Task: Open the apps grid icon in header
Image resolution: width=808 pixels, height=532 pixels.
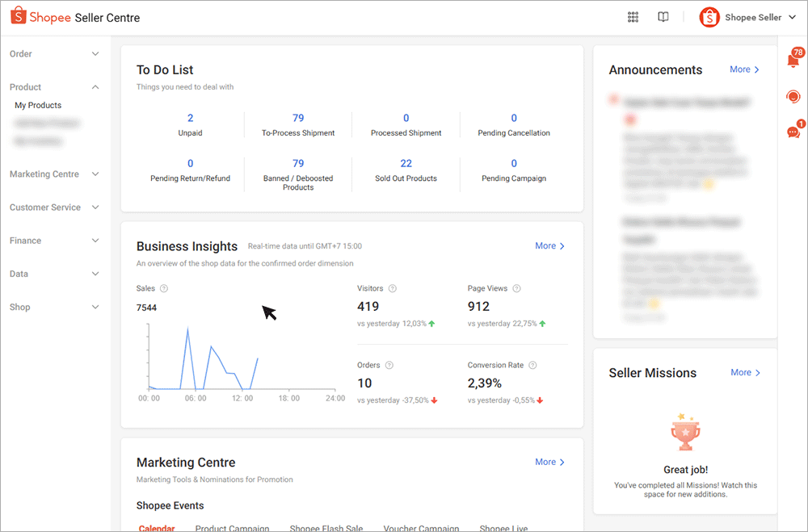Action: pyautogui.click(x=633, y=17)
